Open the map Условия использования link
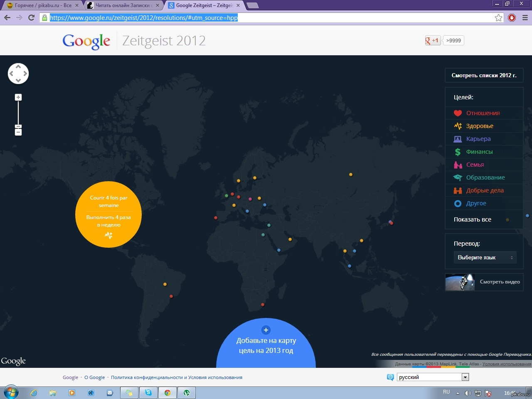 click(x=507, y=364)
